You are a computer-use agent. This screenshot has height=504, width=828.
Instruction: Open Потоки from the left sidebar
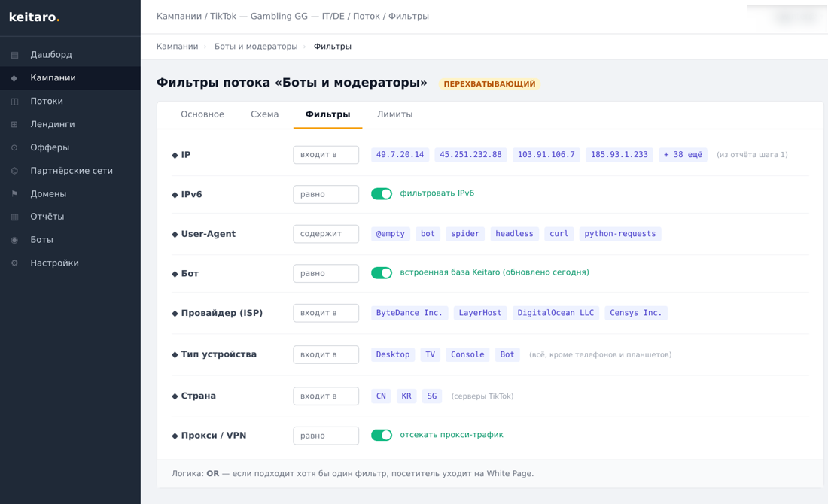click(45, 101)
